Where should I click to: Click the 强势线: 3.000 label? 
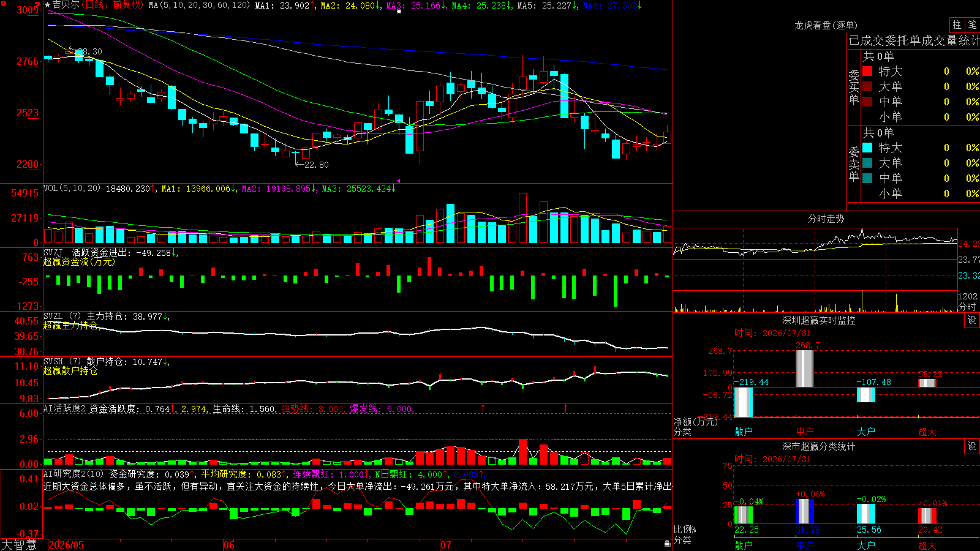pos(312,408)
